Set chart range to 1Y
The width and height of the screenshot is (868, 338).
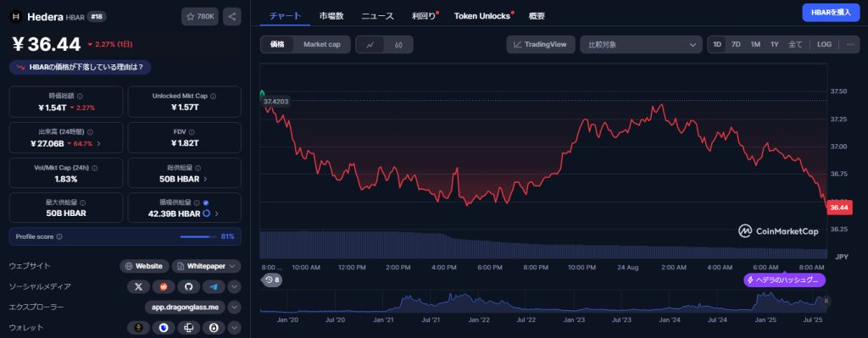(775, 45)
